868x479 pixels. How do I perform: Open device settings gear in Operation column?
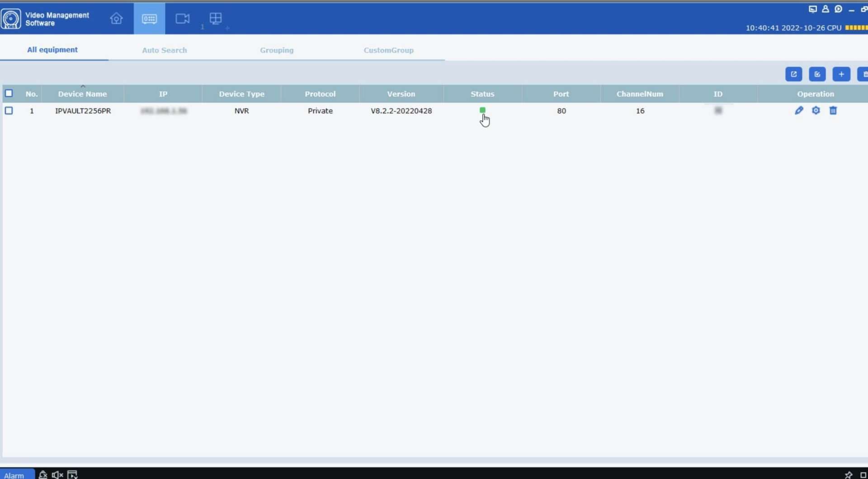click(x=816, y=110)
